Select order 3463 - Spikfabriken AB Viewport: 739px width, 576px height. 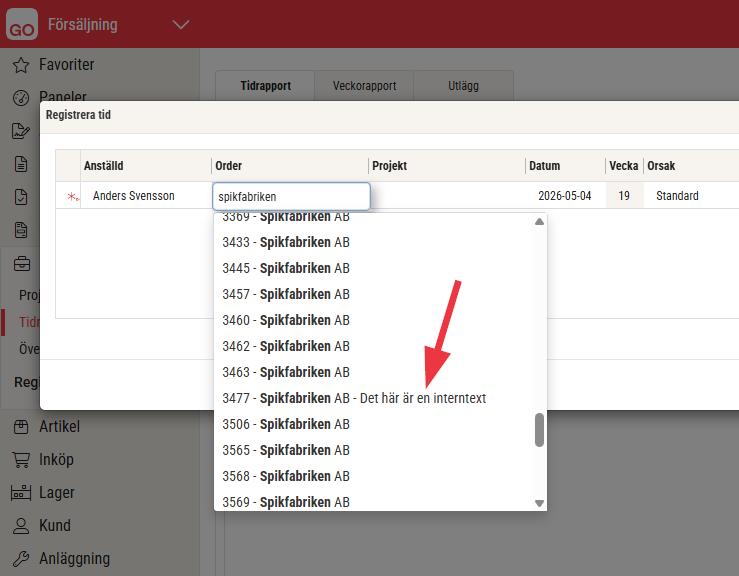(373, 372)
